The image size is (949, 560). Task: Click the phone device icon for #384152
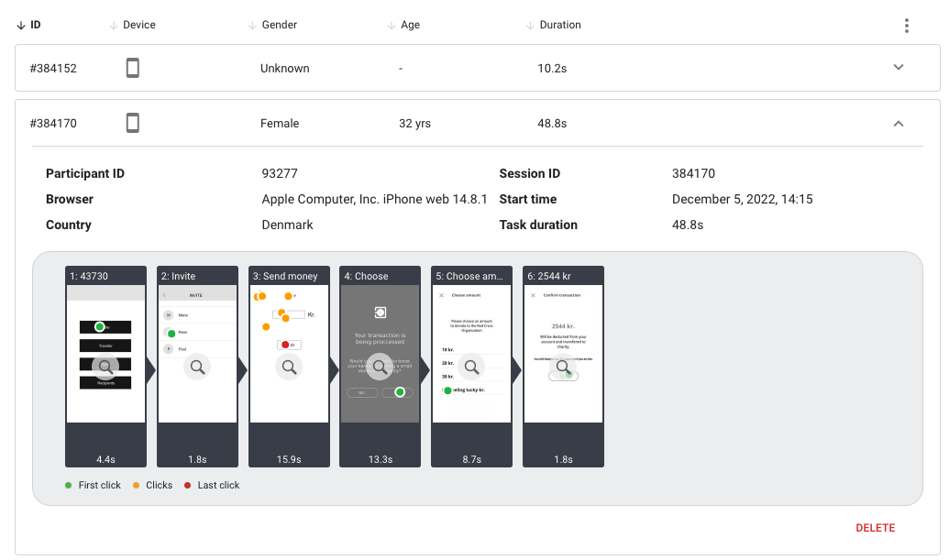tap(133, 68)
